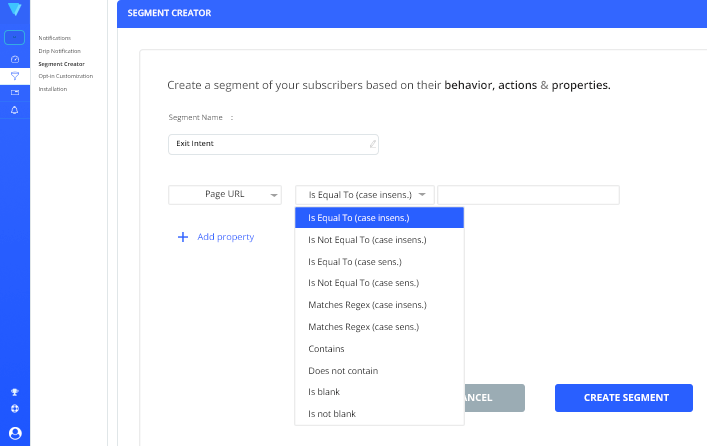Open the dashboard gauge icon in sidebar

(x=14, y=59)
